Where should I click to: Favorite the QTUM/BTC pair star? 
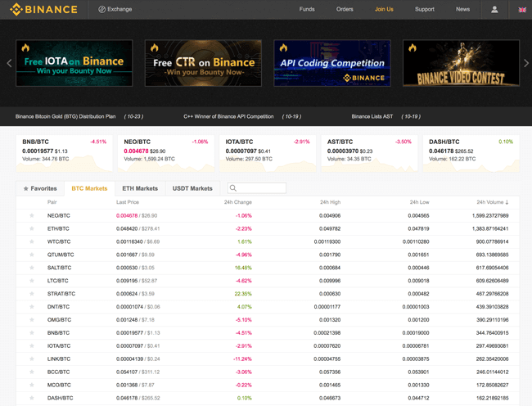(x=32, y=255)
